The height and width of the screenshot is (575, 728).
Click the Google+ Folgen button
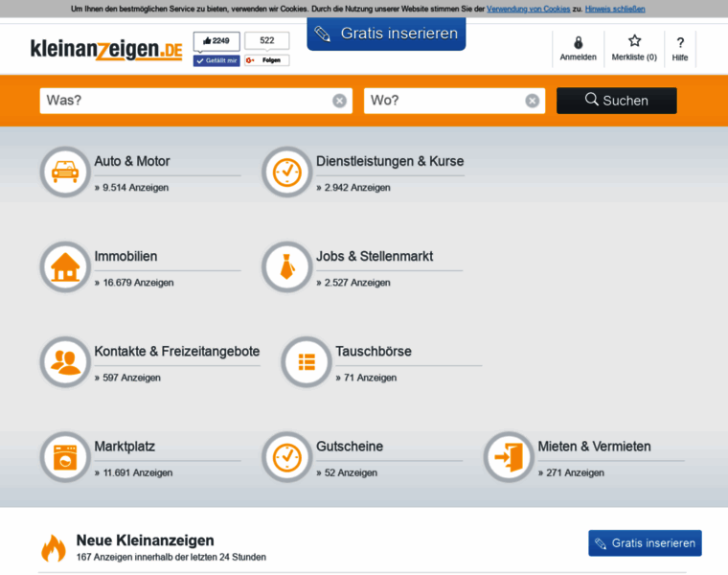pos(267,60)
